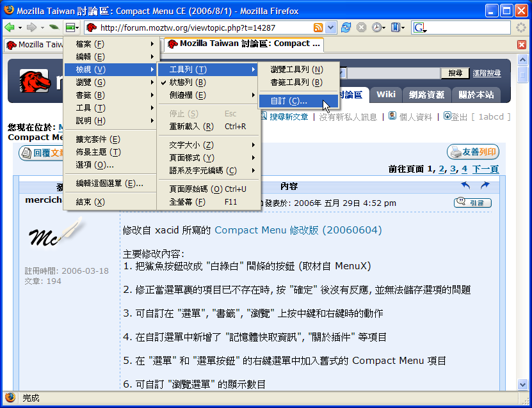Select 編輯這個選單 (E)... entry
532x408 pixels.
tap(110, 184)
